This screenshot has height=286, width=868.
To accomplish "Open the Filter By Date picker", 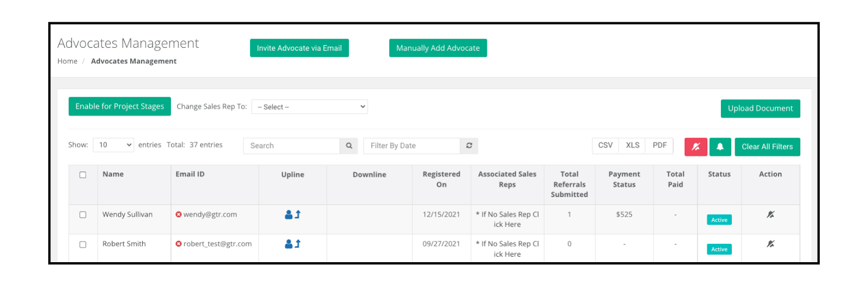I will (x=412, y=146).
